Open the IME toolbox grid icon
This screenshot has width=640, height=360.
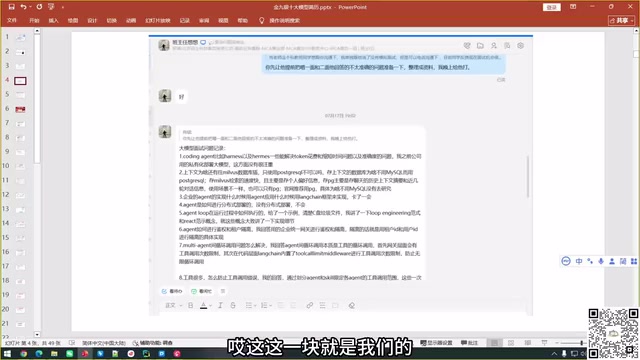click(x=633, y=261)
